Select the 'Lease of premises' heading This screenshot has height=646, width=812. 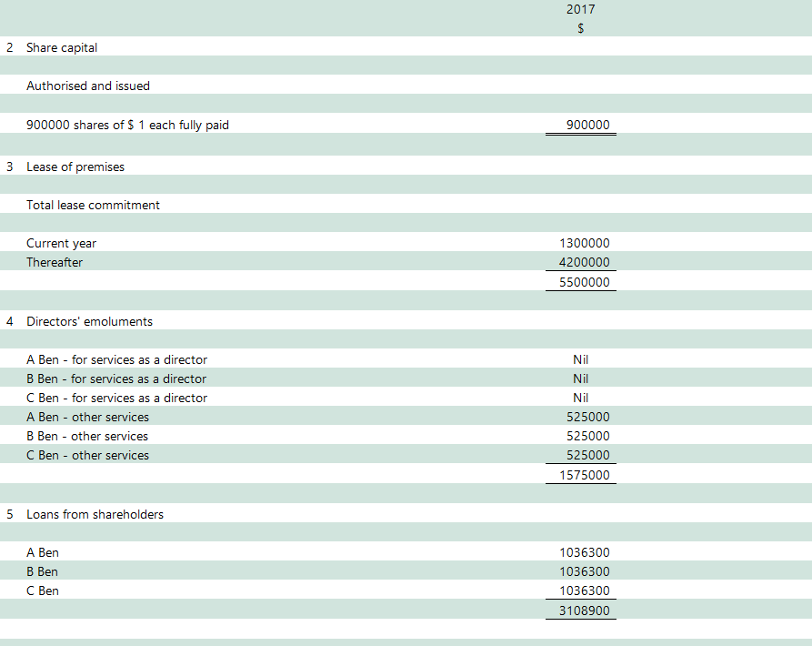(75, 167)
